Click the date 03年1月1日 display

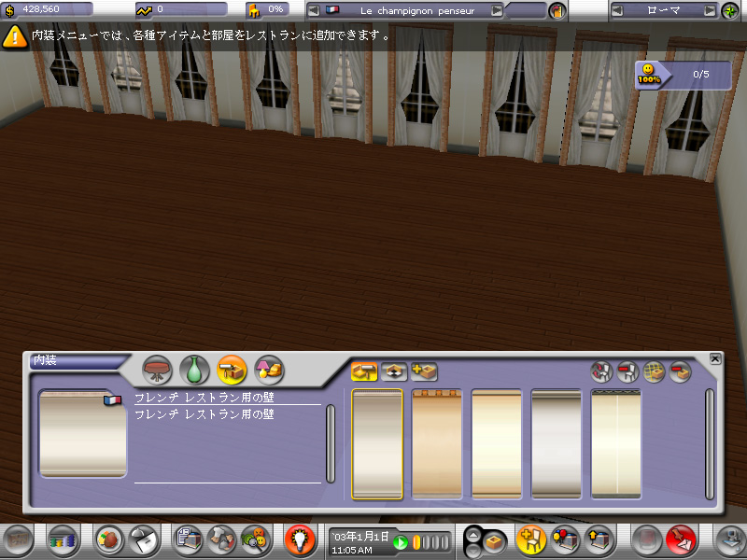tap(360, 536)
